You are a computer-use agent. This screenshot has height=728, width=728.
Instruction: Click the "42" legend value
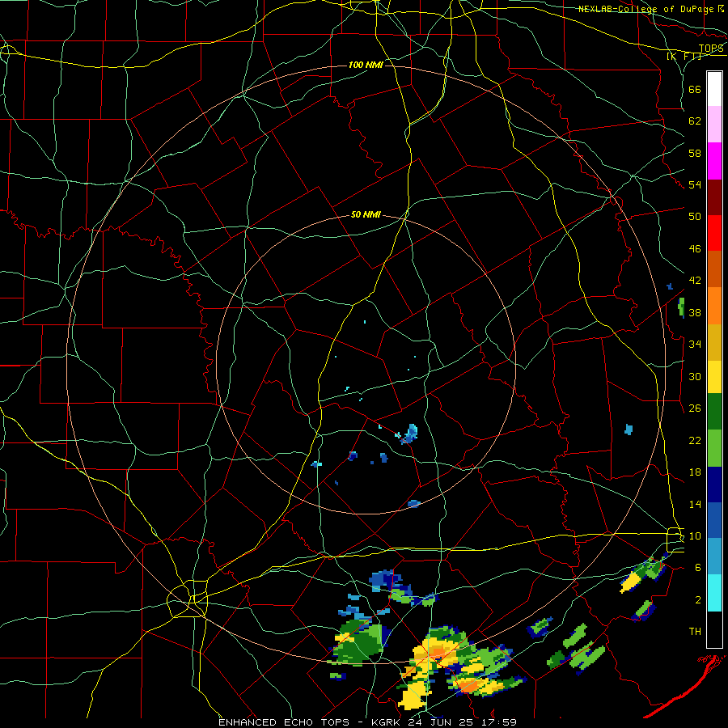point(695,281)
